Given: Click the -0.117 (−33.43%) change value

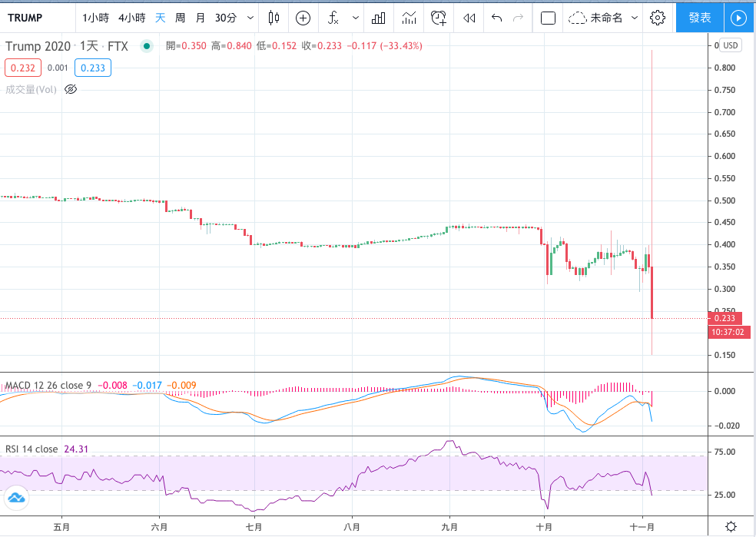Looking at the screenshot, I should 384,46.
